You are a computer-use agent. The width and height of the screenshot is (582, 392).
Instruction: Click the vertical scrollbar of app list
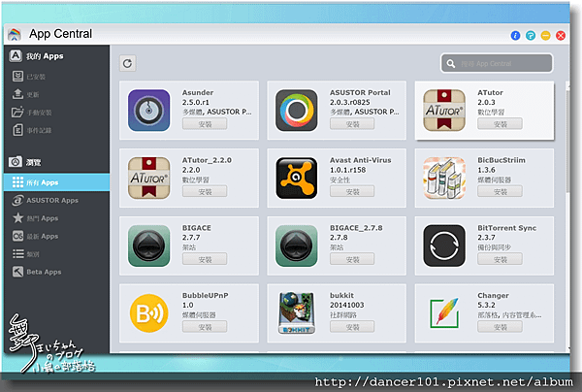coord(567,141)
